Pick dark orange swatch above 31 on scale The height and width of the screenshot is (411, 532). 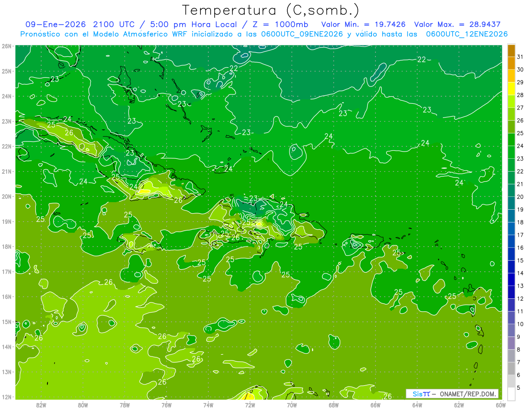click(x=512, y=51)
